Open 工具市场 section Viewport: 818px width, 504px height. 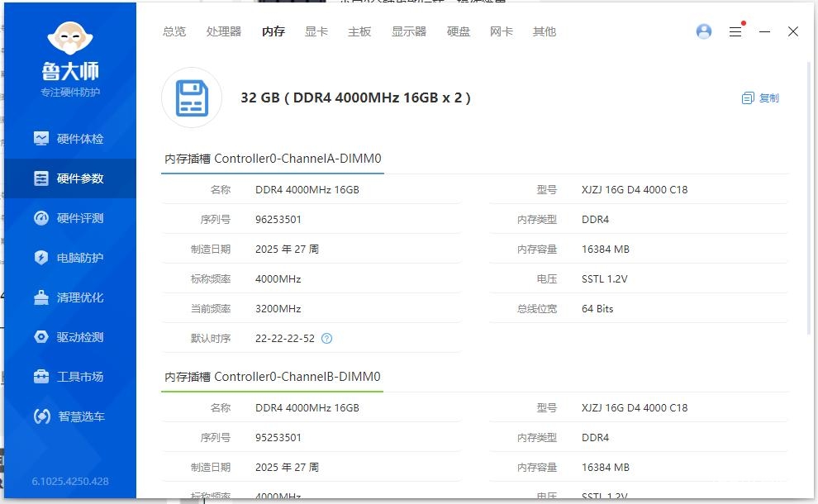[x=70, y=377]
